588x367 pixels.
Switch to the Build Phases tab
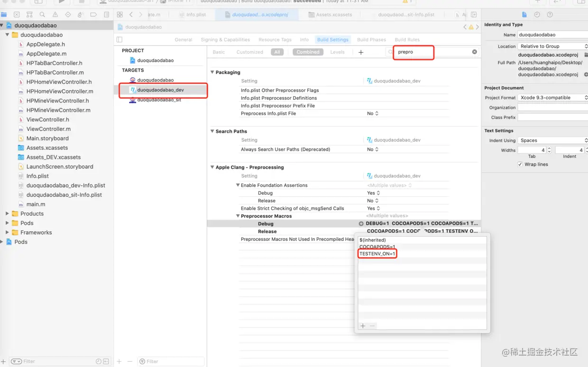(371, 40)
